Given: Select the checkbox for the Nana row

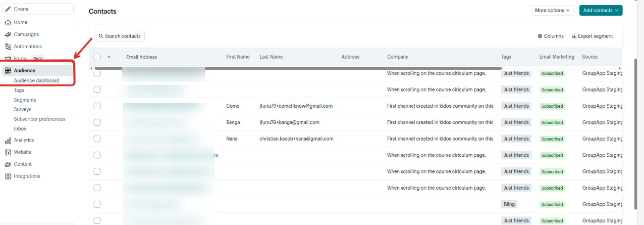Looking at the screenshot, I should click(x=97, y=139).
